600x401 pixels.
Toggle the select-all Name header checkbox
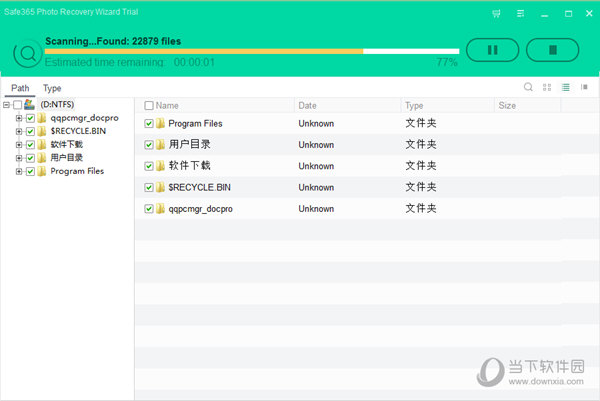(149, 106)
